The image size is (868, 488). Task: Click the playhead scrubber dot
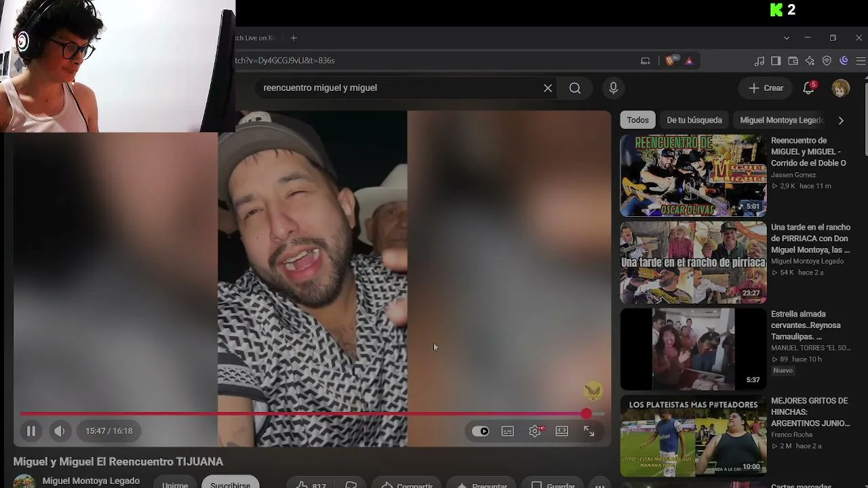586,413
